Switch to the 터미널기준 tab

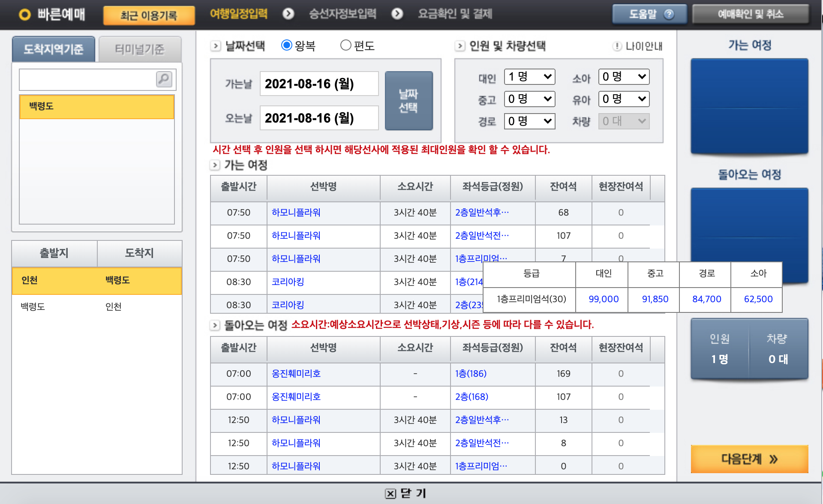(140, 49)
